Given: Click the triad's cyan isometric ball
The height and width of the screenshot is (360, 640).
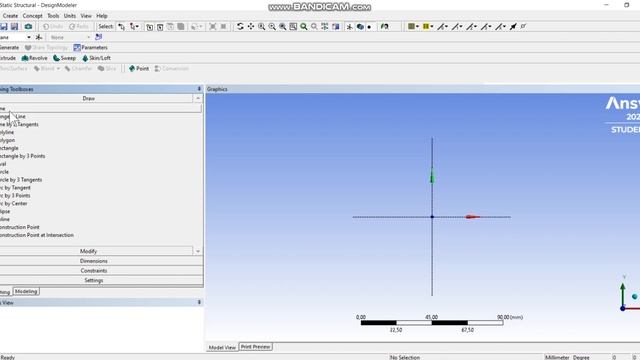Looking at the screenshot, I should point(635,297).
